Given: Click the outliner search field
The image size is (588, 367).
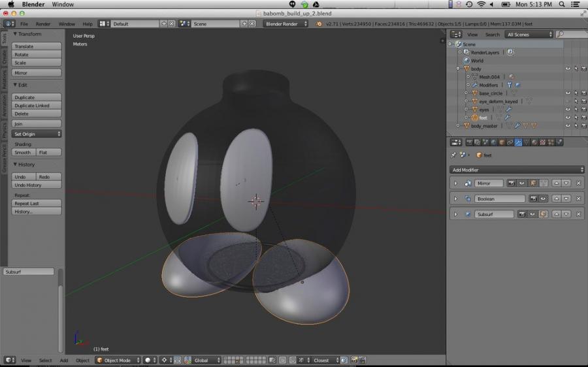Looking at the screenshot, I should 572,35.
